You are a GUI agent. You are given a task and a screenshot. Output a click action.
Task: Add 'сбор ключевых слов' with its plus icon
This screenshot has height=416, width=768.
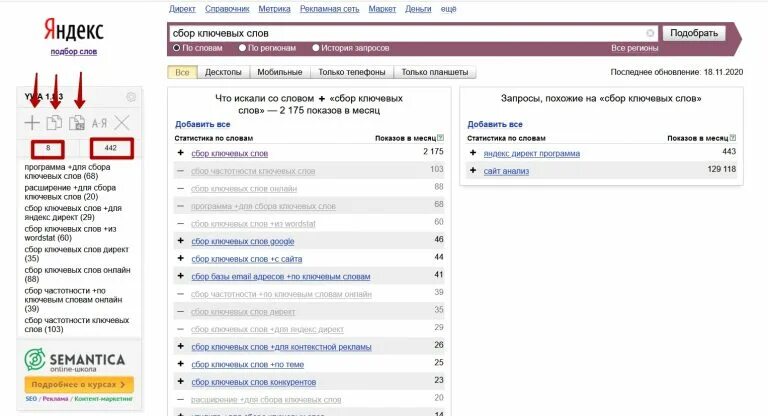(180, 153)
